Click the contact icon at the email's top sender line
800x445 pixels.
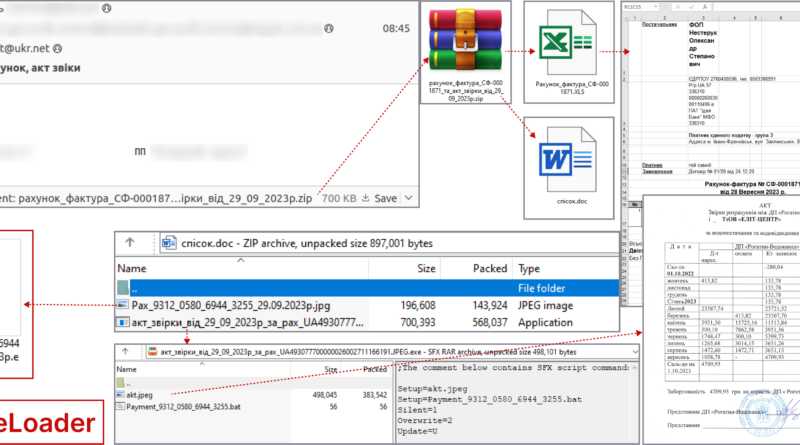point(107,8)
